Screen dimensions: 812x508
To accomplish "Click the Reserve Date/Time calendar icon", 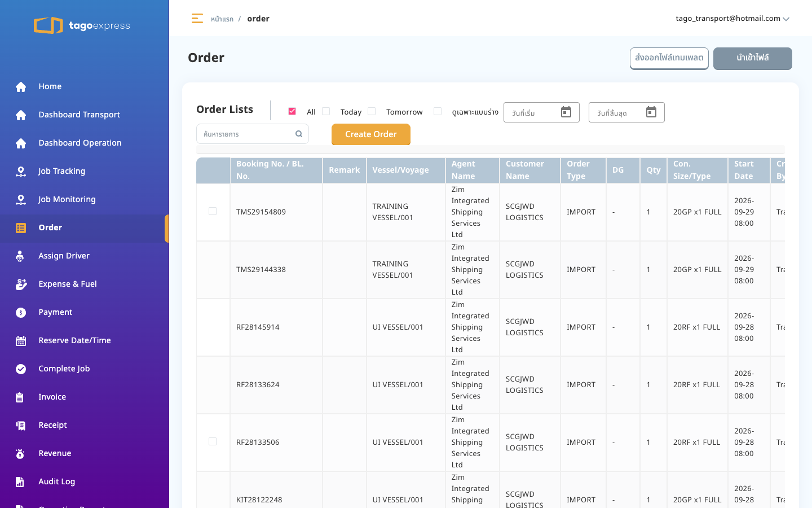I will (21, 340).
